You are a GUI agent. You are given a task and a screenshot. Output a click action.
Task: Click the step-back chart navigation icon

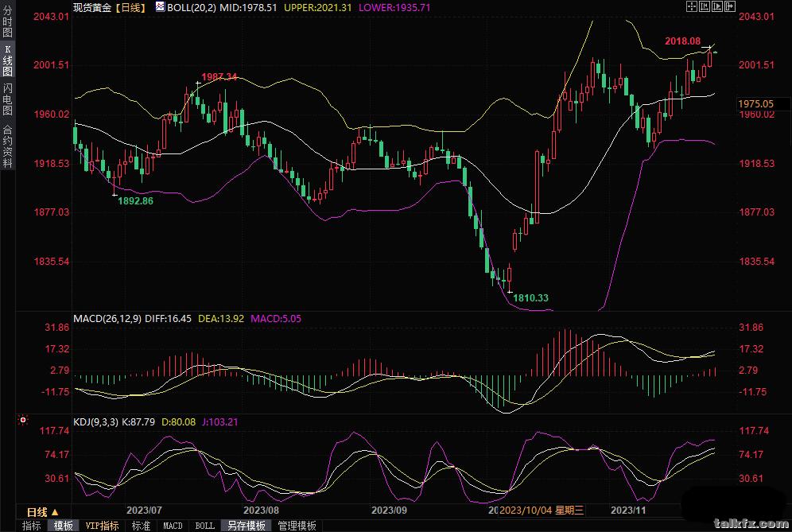[705, 6]
